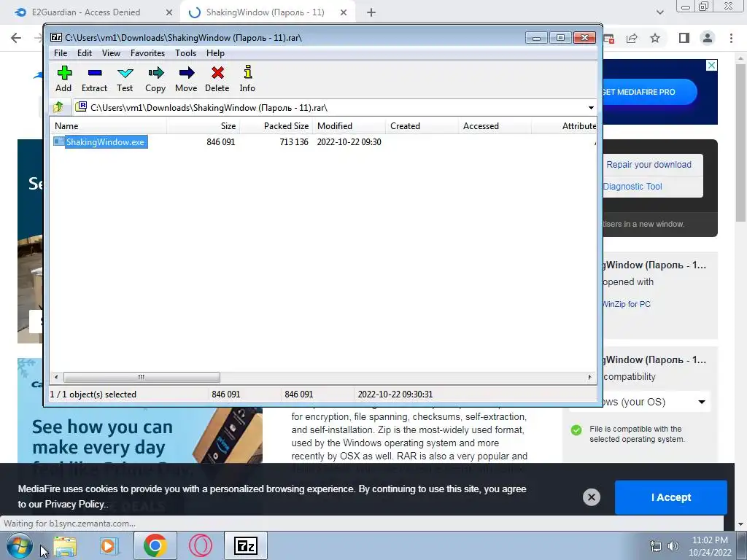The image size is (747, 560).
Task: Click the Info toolbar icon
Action: click(247, 79)
